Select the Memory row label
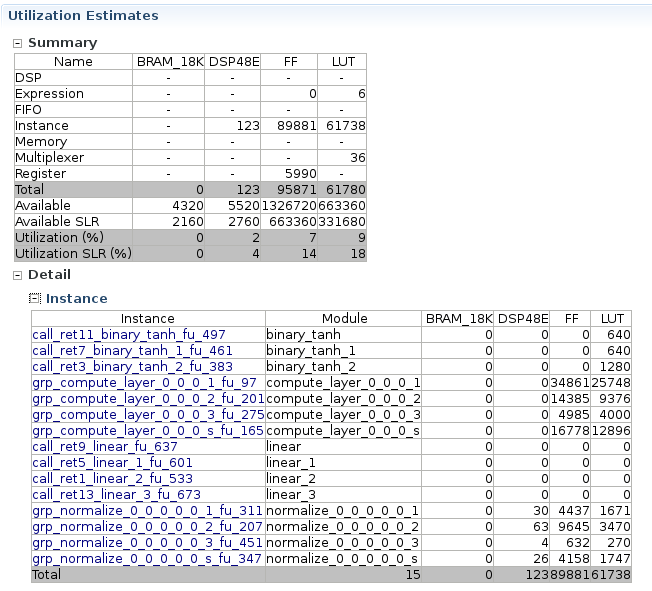 (x=41, y=142)
